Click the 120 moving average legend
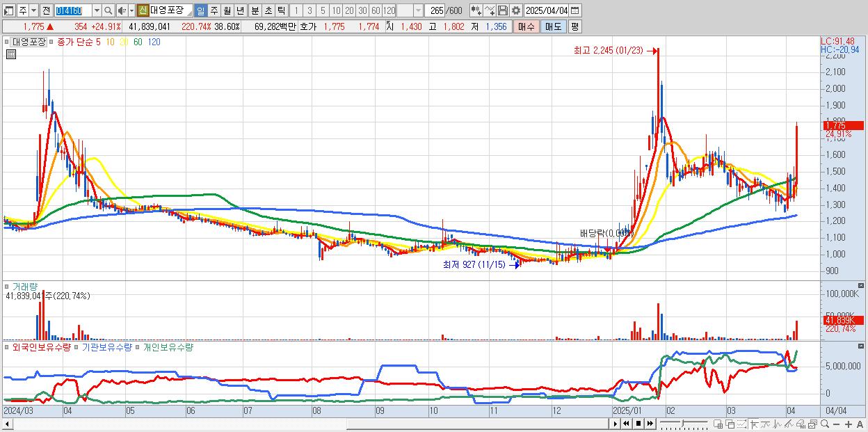The height and width of the screenshot is (432, 868). click(x=154, y=42)
